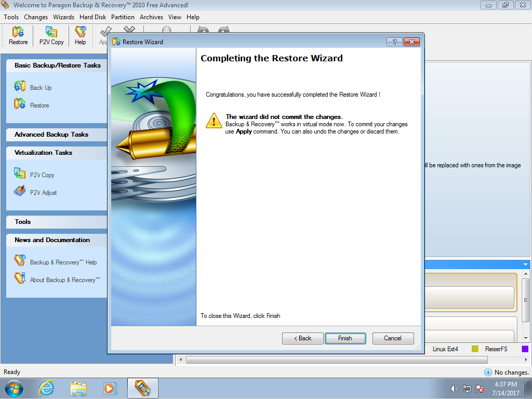Cancel the Restore Wizard
The width and height of the screenshot is (532, 399).
(393, 338)
